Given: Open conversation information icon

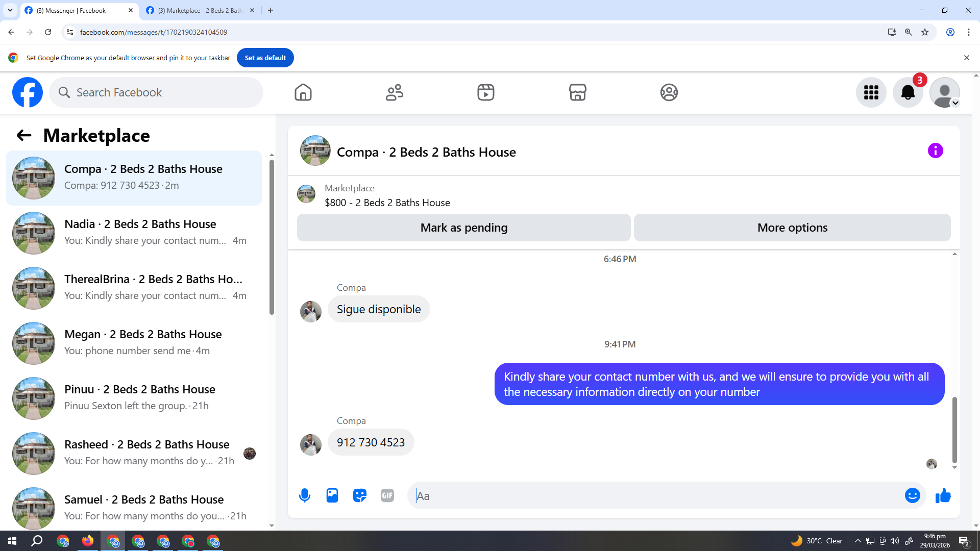Looking at the screenshot, I should (x=935, y=151).
